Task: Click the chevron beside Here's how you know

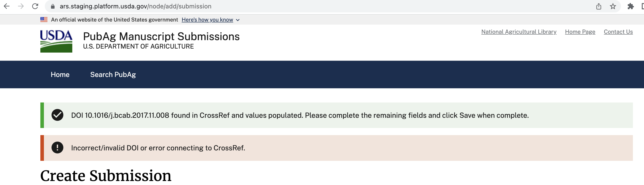Action: [238, 20]
